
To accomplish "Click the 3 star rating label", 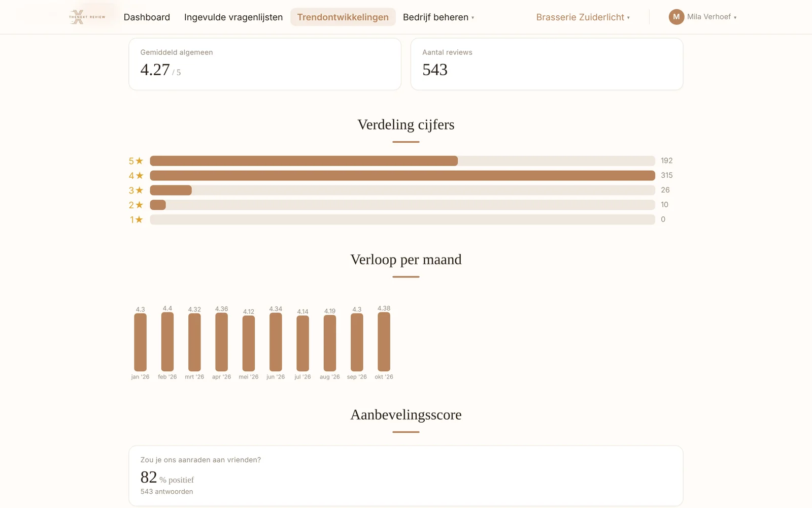I will coord(136,190).
